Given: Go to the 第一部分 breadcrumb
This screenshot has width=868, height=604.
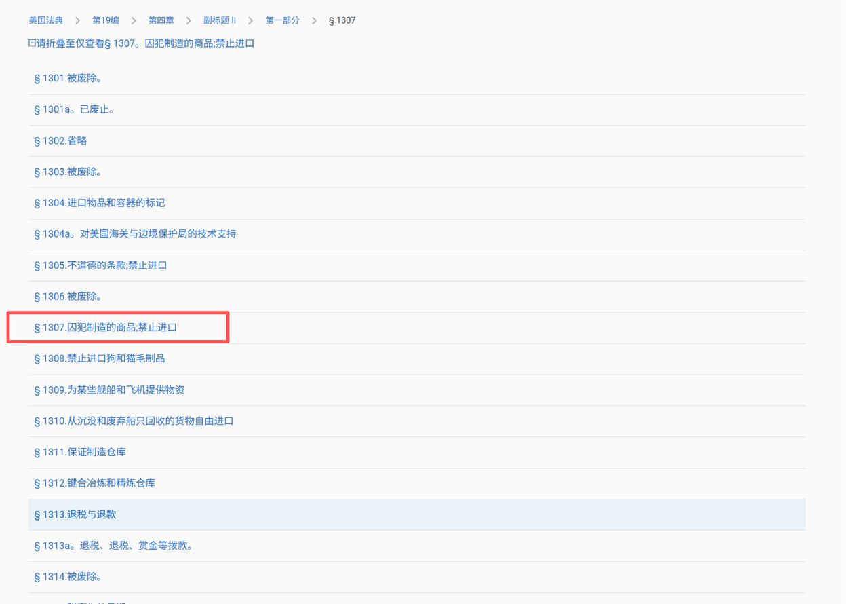Looking at the screenshot, I should [x=282, y=20].
